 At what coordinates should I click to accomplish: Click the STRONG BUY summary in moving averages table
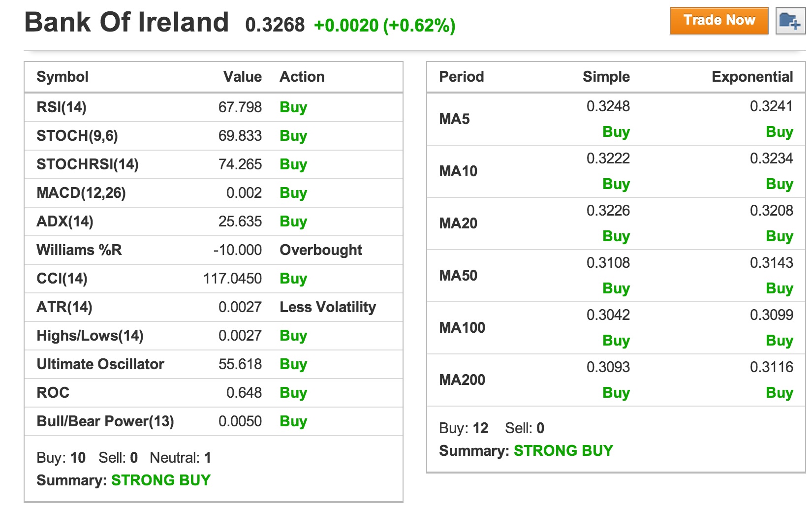[x=563, y=450]
